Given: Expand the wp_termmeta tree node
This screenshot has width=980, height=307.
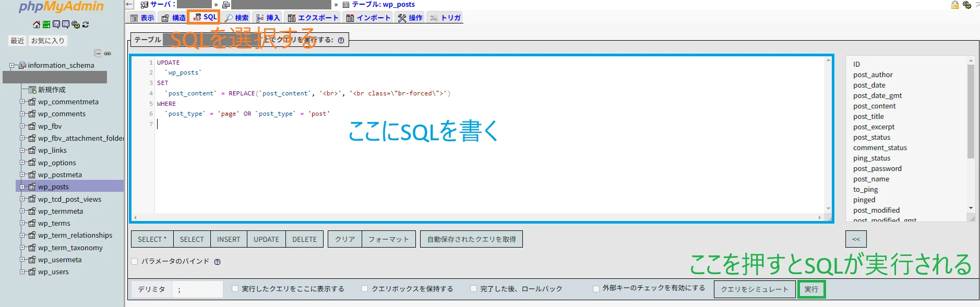Looking at the screenshot, I should [22, 211].
